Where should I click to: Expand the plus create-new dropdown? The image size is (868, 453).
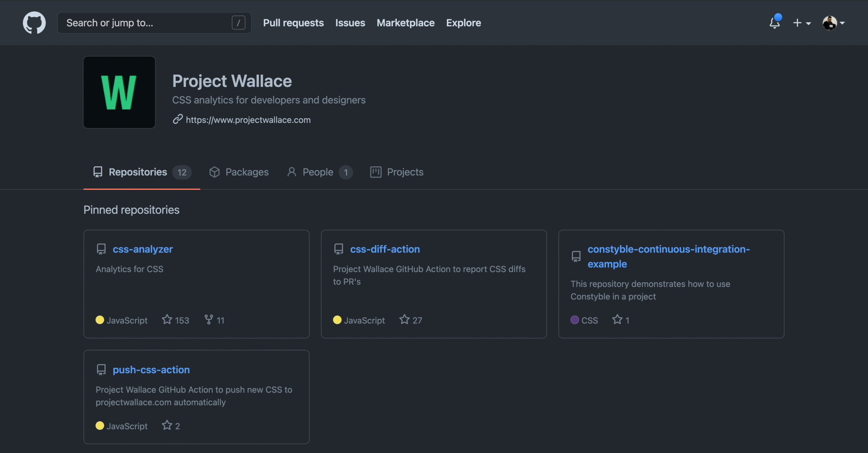click(801, 23)
